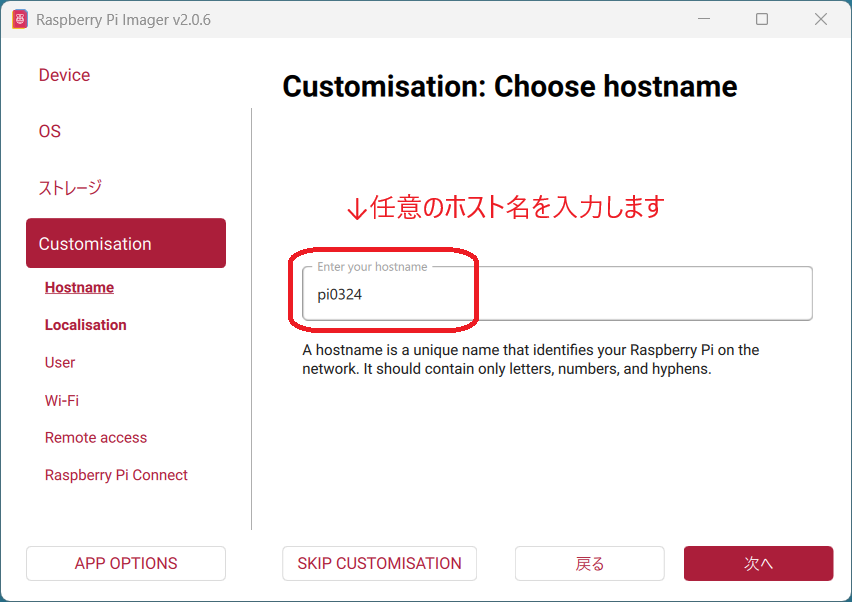
Task: Click the Customisation: Choose hostname heading
Action: click(510, 87)
